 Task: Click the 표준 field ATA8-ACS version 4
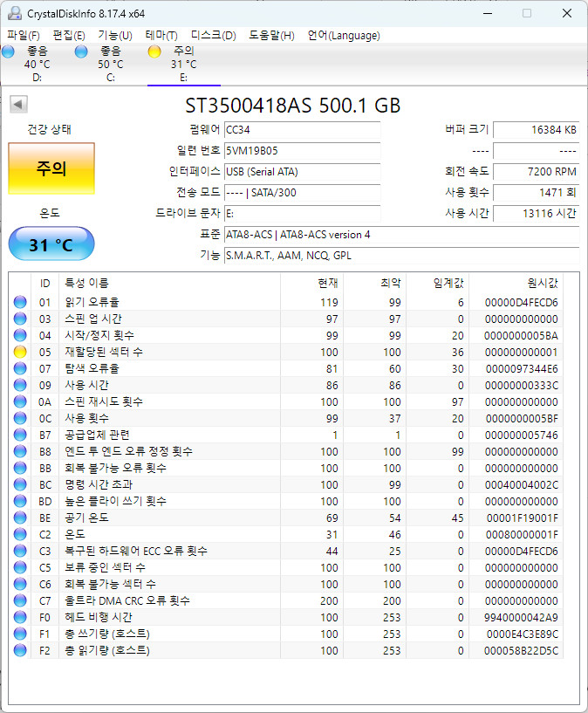(x=401, y=235)
